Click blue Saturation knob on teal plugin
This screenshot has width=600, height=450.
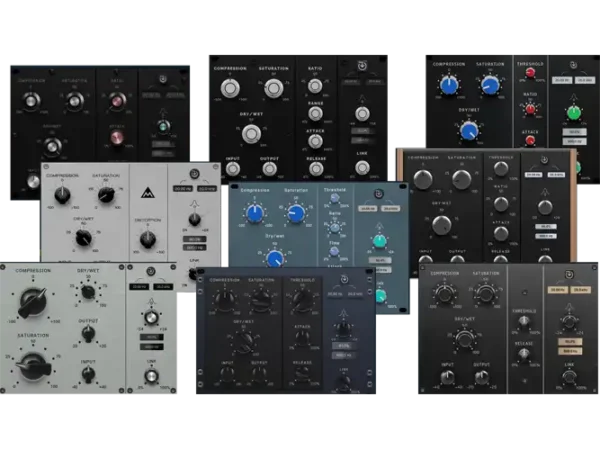(x=296, y=214)
